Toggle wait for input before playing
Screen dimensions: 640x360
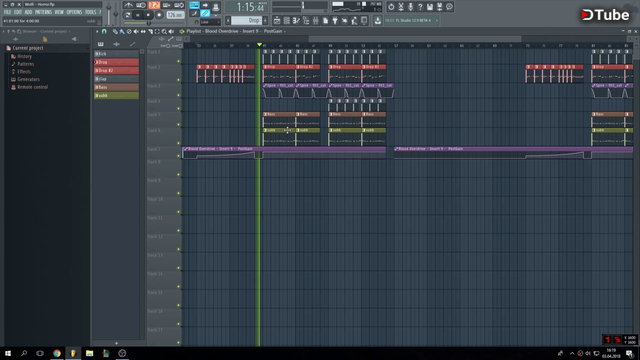coord(141,5)
